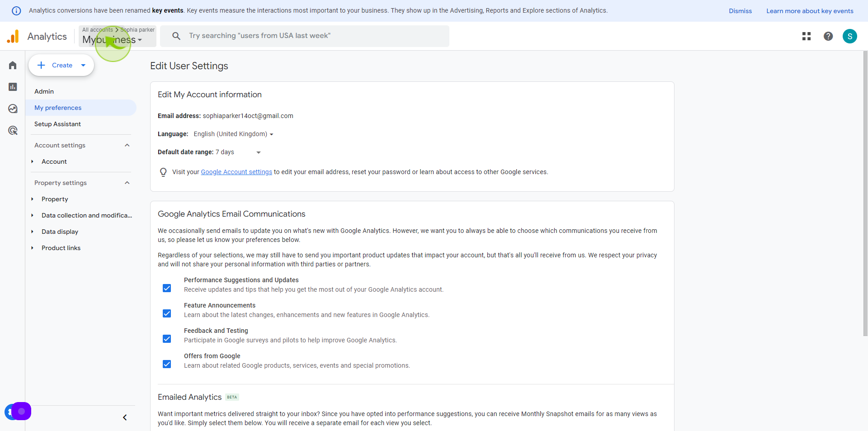Uncheck Feature Announcements checkbox
Screen dimensions: 868x431
(167, 313)
